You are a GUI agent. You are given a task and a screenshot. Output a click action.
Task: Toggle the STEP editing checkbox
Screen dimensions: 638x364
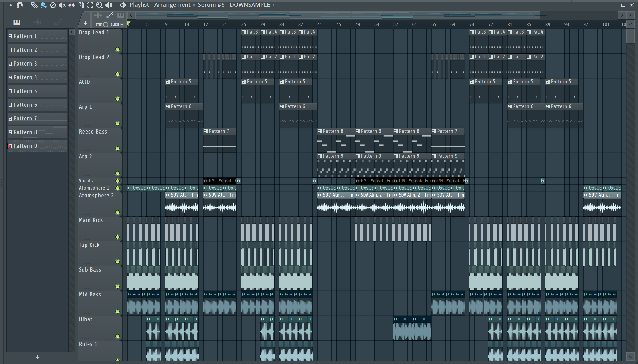[105, 25]
